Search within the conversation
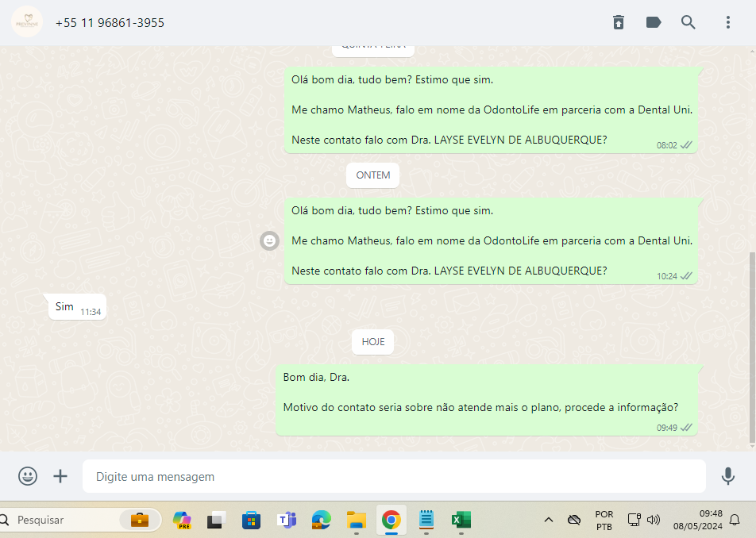Image resolution: width=756 pixels, height=538 pixels. pyautogui.click(x=688, y=22)
